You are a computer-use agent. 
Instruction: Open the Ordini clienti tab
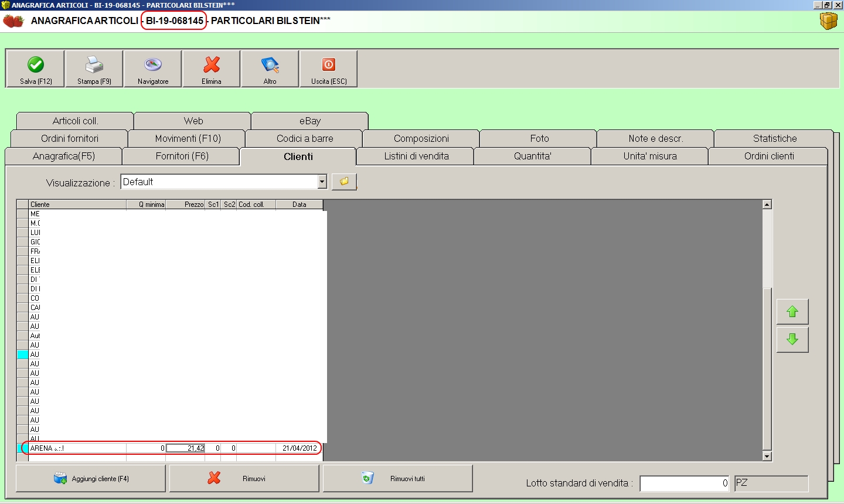click(x=769, y=156)
